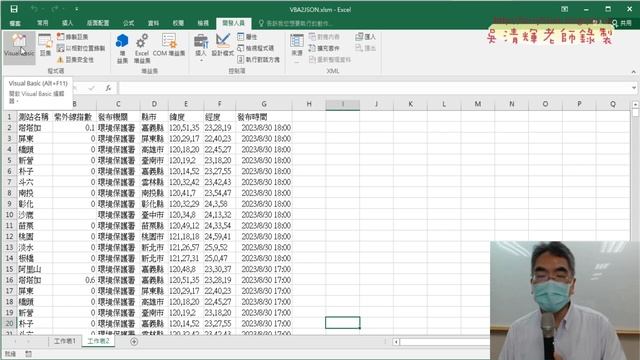The image size is (640, 360).
Task: Toggle 設計模式 (Design Mode)
Action: pos(222,46)
